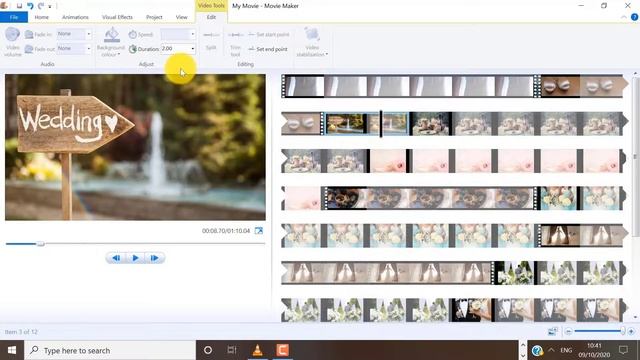This screenshot has width=640, height=360.
Task: Open Movie Maker help icon
Action: pyautogui.click(x=634, y=17)
